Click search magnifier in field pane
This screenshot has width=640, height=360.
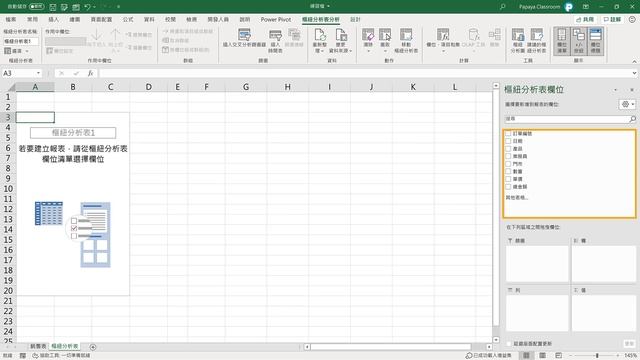click(632, 119)
